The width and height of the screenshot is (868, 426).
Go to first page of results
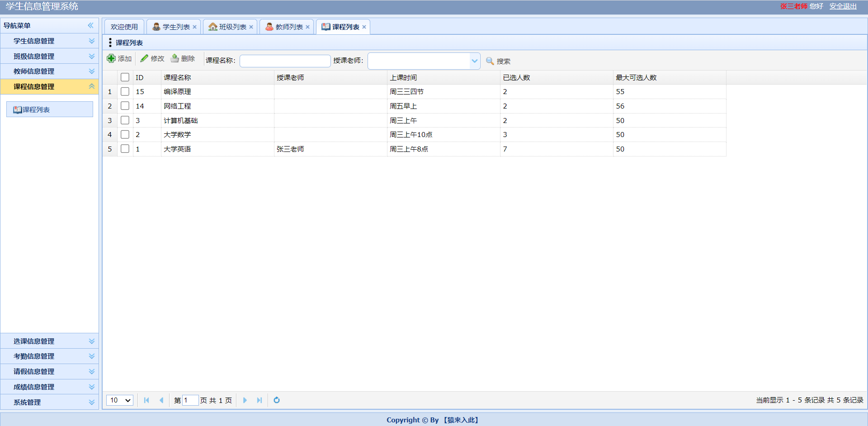[x=146, y=400]
